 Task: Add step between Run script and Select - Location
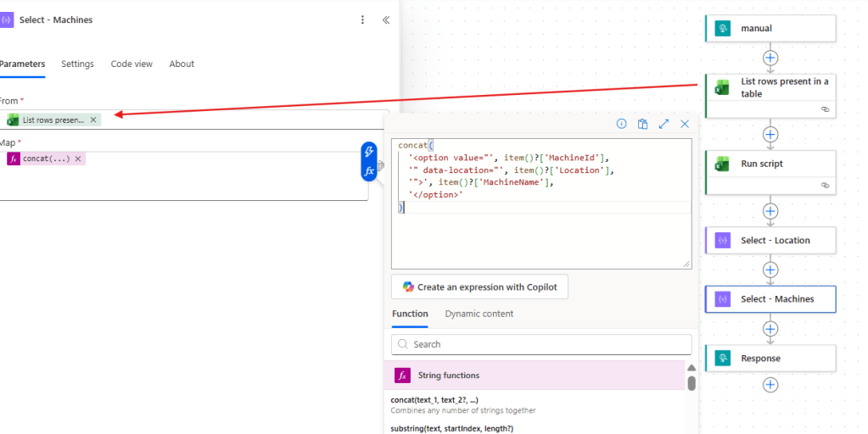click(770, 210)
